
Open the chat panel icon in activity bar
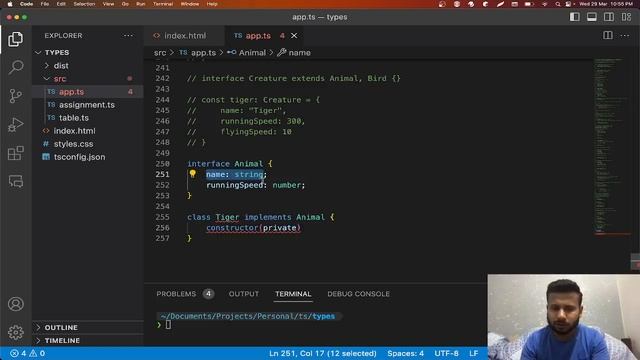pyautogui.click(x=16, y=181)
